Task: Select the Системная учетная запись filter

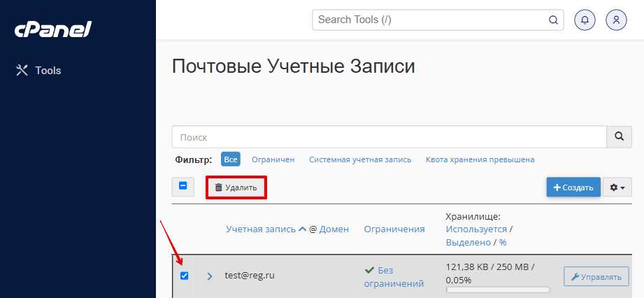Action: coord(360,159)
